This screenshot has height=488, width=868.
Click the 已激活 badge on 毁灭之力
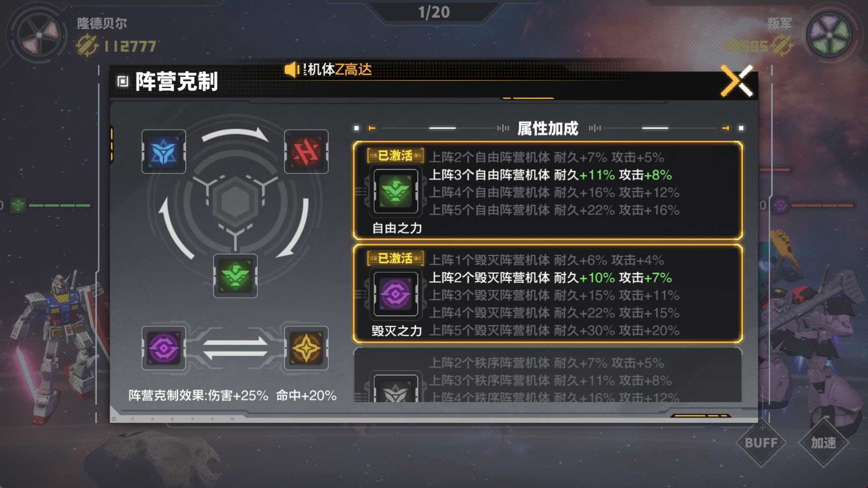(x=395, y=258)
